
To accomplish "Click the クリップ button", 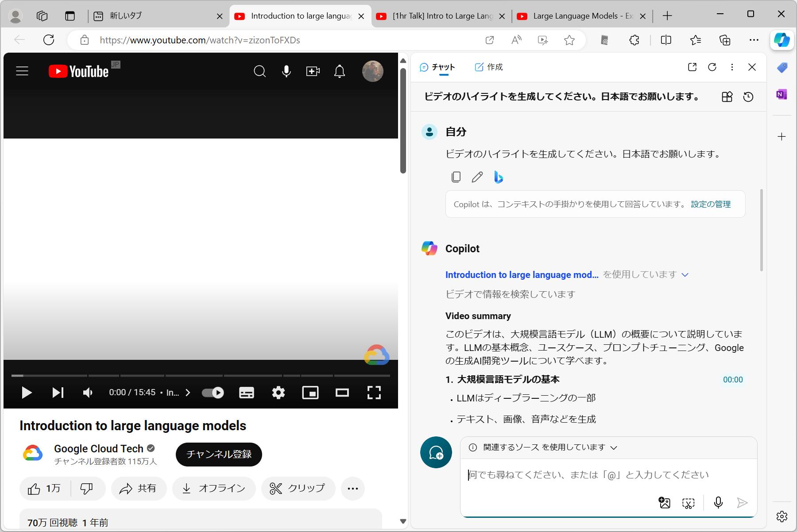I will 298,489.
